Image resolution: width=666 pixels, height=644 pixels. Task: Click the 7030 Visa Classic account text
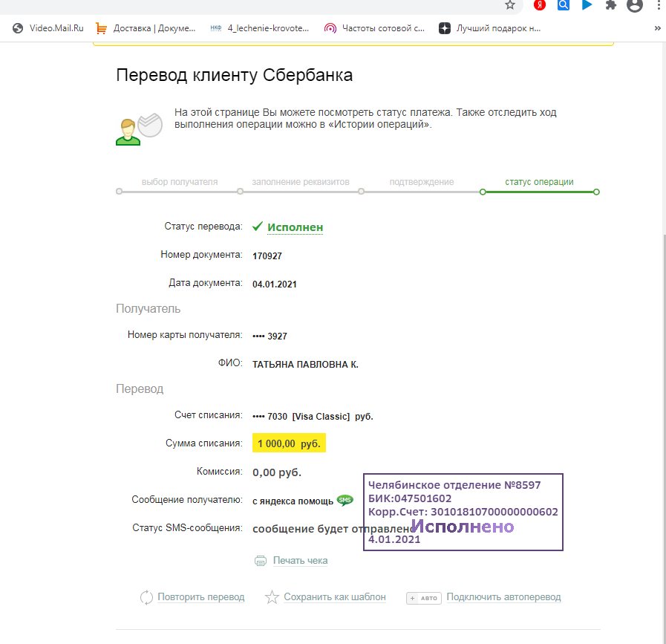tap(313, 417)
